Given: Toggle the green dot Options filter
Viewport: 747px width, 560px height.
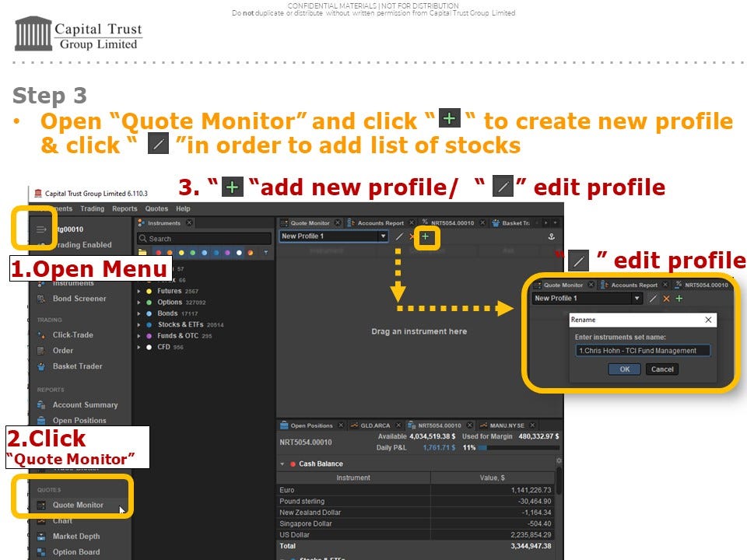Looking at the screenshot, I should (192, 253).
